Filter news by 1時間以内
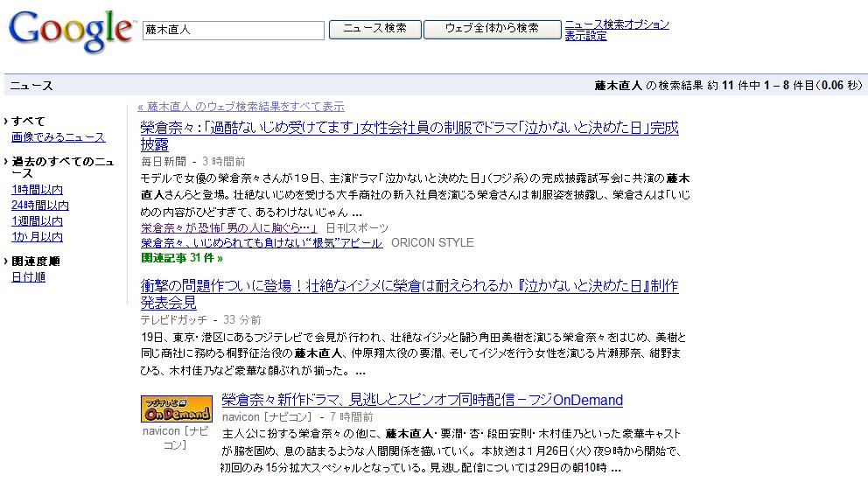 (x=37, y=189)
